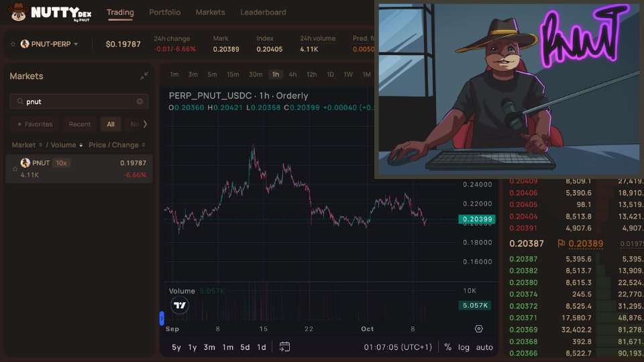
Task: Collapse the Markets panel with arrows icon
Action: (144, 76)
